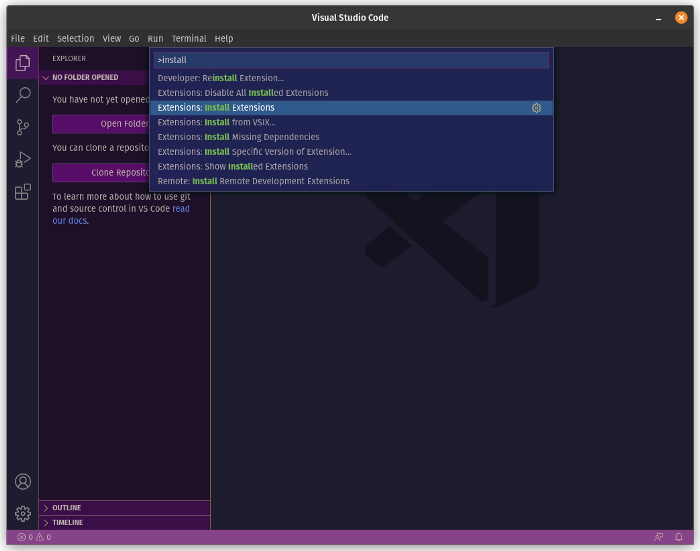The height and width of the screenshot is (551, 700).
Task: Open the Manage gear icon at bottom left
Action: (22, 514)
